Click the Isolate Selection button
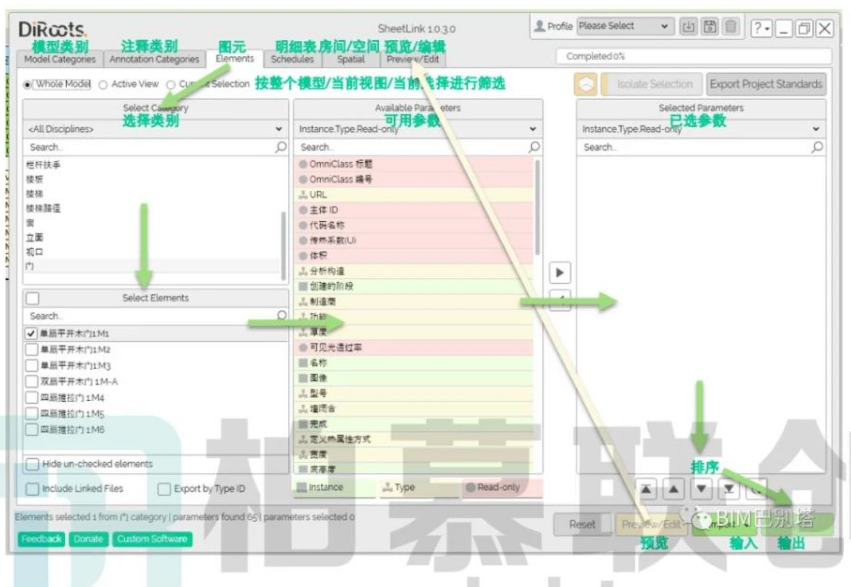Viewport: 851px width, 587px height. pos(652,85)
